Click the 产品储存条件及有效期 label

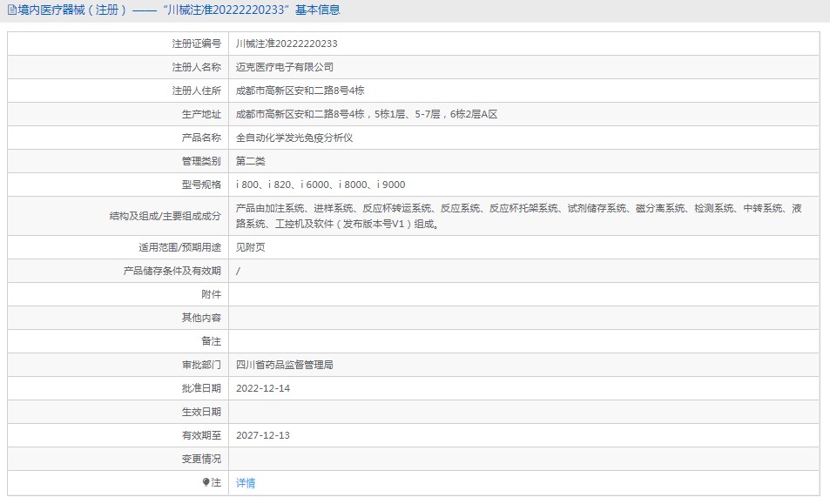(x=172, y=271)
